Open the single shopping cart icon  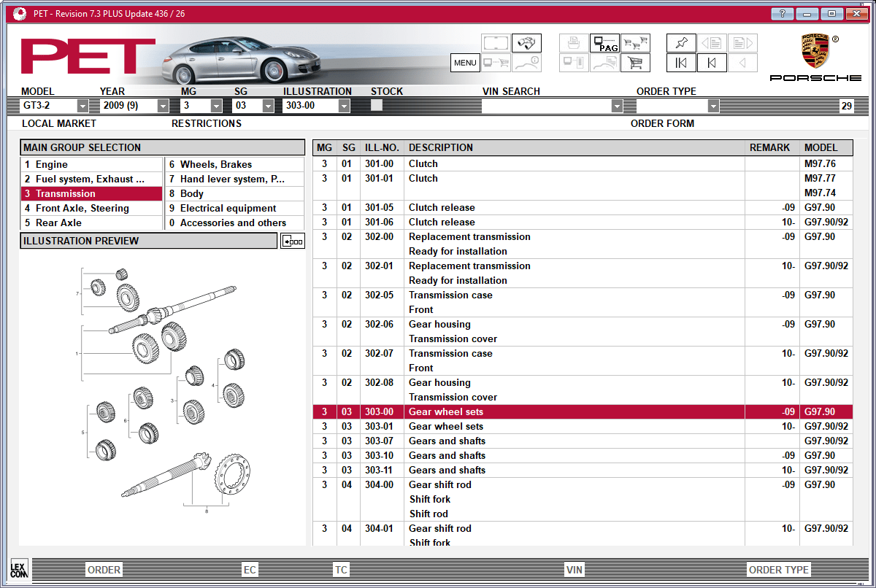point(635,63)
